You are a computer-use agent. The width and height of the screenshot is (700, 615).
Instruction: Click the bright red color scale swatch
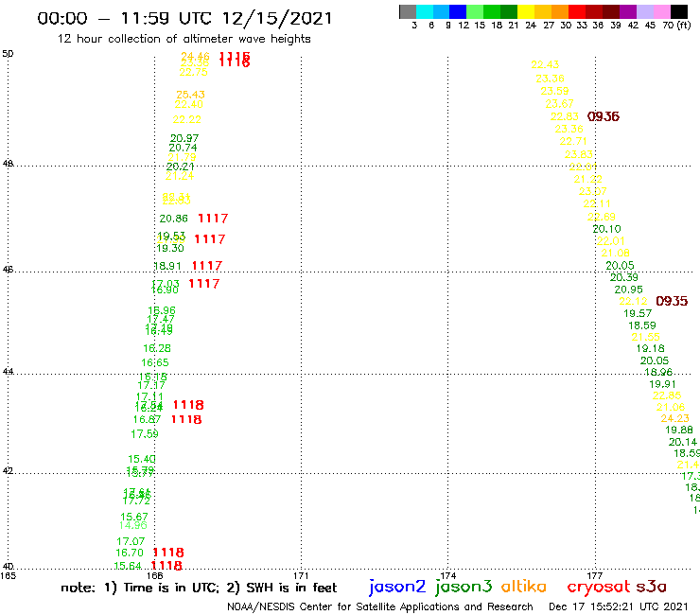point(577,11)
